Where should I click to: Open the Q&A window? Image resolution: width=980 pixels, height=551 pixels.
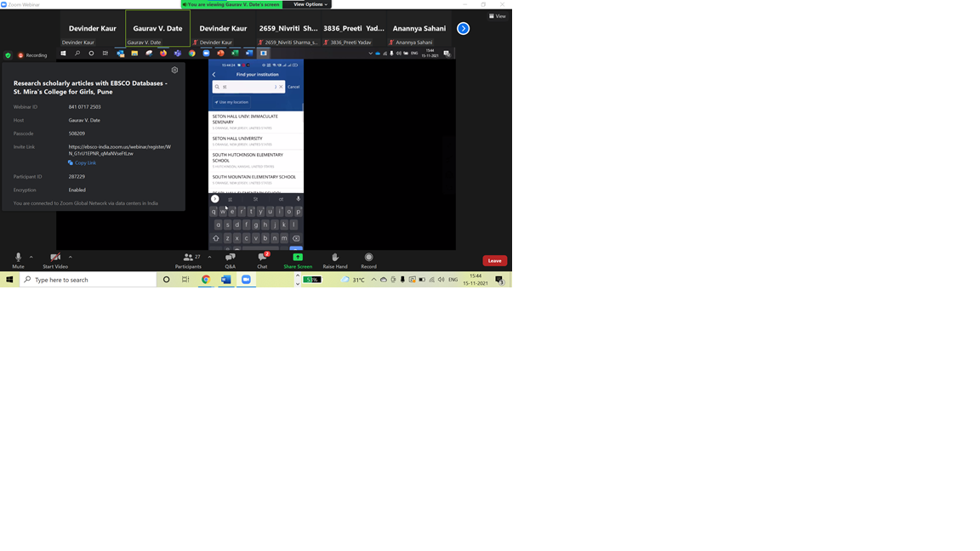click(230, 257)
